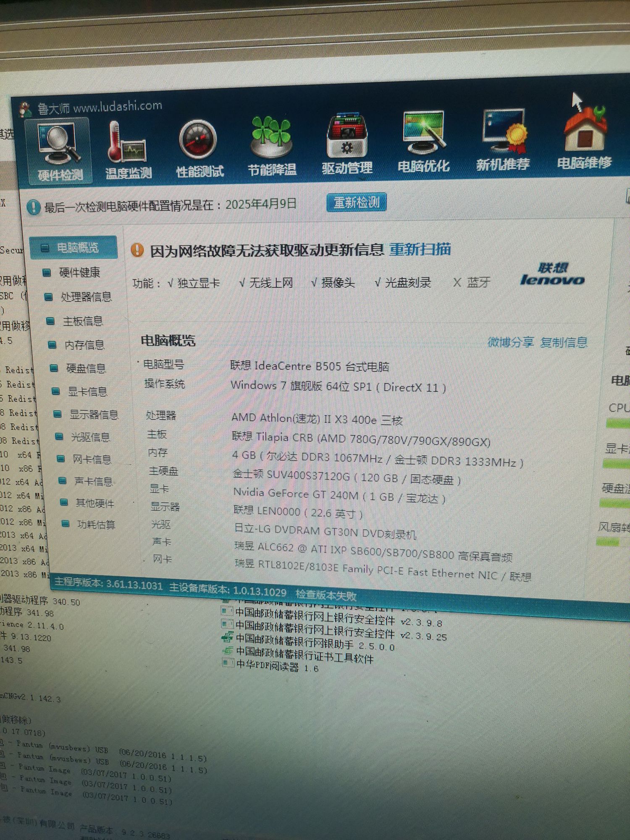Screen dimensions: 630x840
Task: Tick the 安全控件 v2.3.9.25 checkbox in background list
Action: [x=227, y=625]
